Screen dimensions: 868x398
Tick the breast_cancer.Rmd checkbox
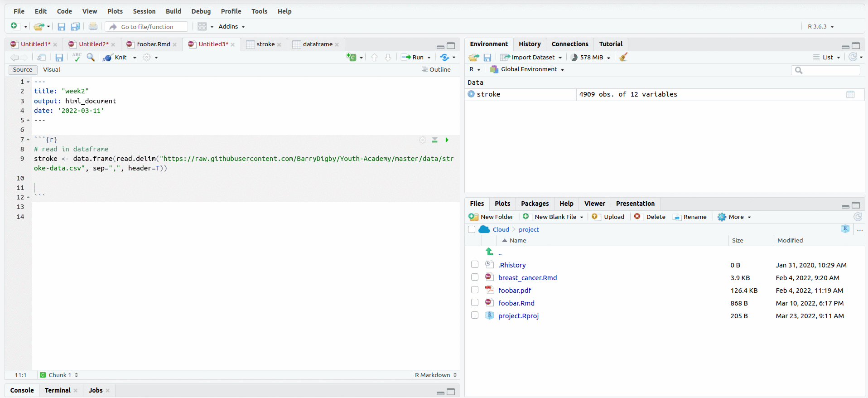(x=475, y=277)
